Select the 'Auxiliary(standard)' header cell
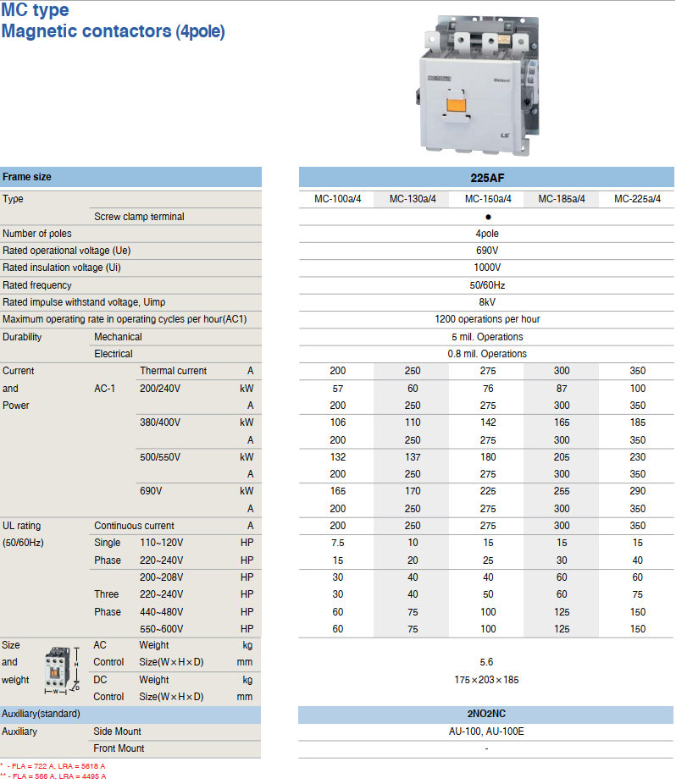676x784 pixels. pos(130,714)
